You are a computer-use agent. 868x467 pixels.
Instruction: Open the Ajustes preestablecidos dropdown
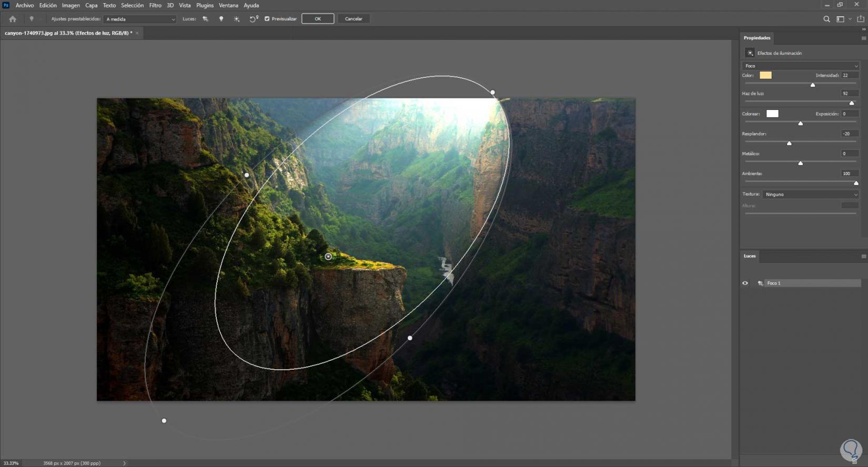click(140, 19)
